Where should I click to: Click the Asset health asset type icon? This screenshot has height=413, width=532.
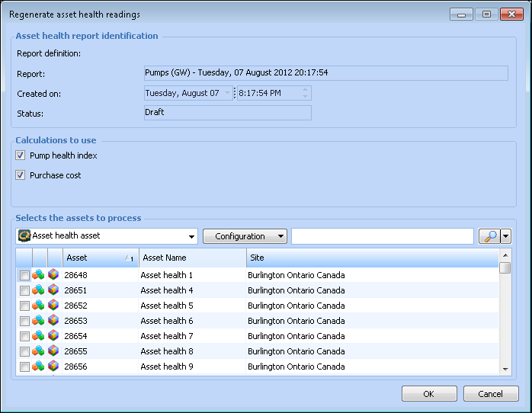[24, 236]
